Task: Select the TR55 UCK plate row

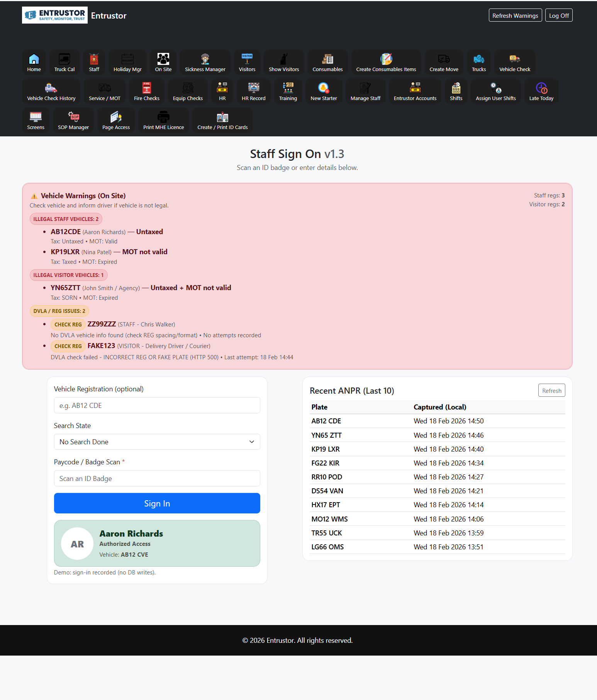Action: point(438,533)
